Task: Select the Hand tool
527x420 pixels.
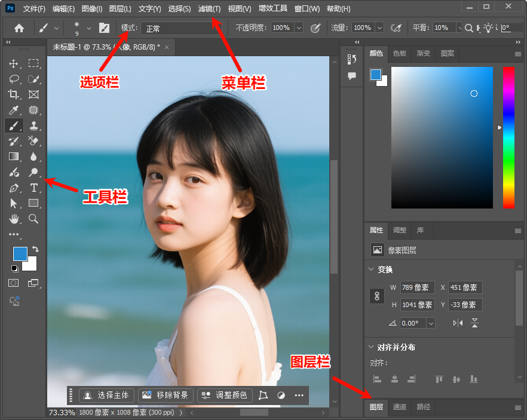Action: (14, 219)
